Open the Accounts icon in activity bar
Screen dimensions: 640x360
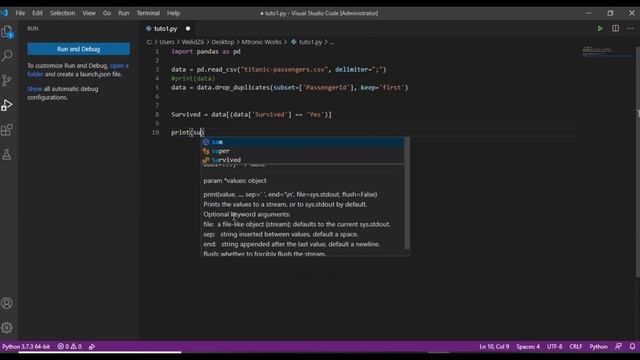[x=7, y=303]
